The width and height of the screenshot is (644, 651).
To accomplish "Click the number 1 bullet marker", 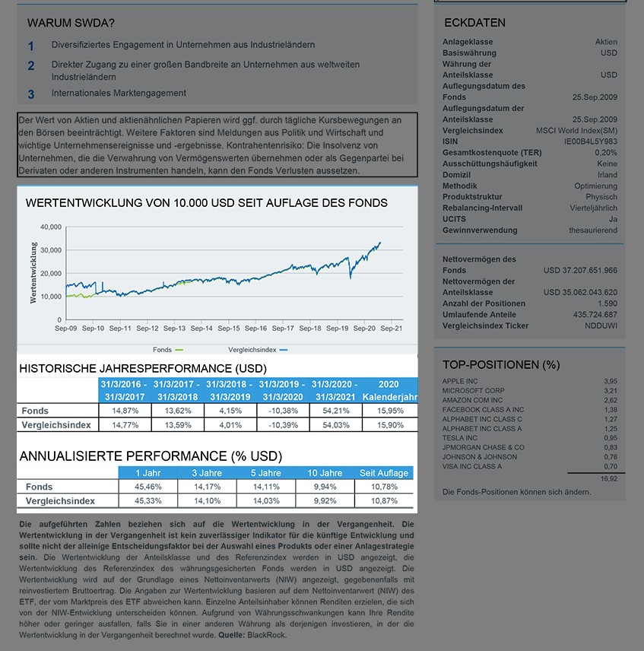I will tap(31, 46).
